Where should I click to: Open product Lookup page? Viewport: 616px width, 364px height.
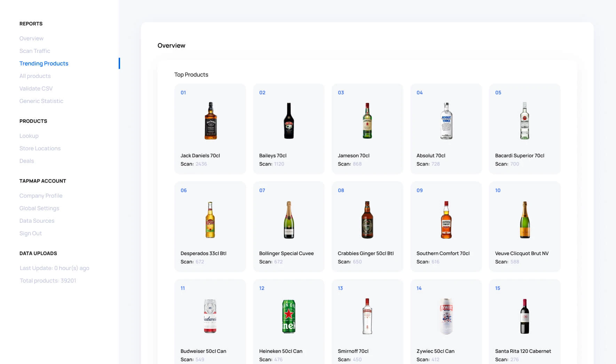click(x=29, y=136)
